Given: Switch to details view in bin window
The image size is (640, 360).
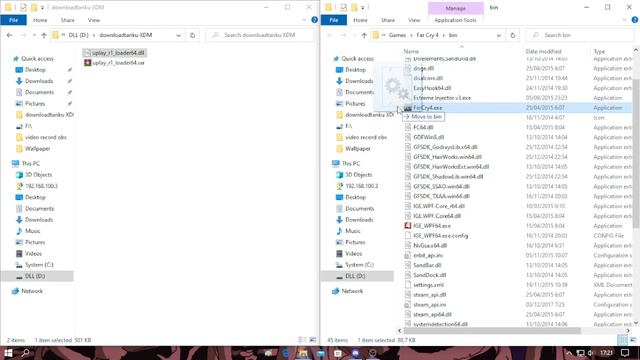Looking at the screenshot, I should coord(622,340).
